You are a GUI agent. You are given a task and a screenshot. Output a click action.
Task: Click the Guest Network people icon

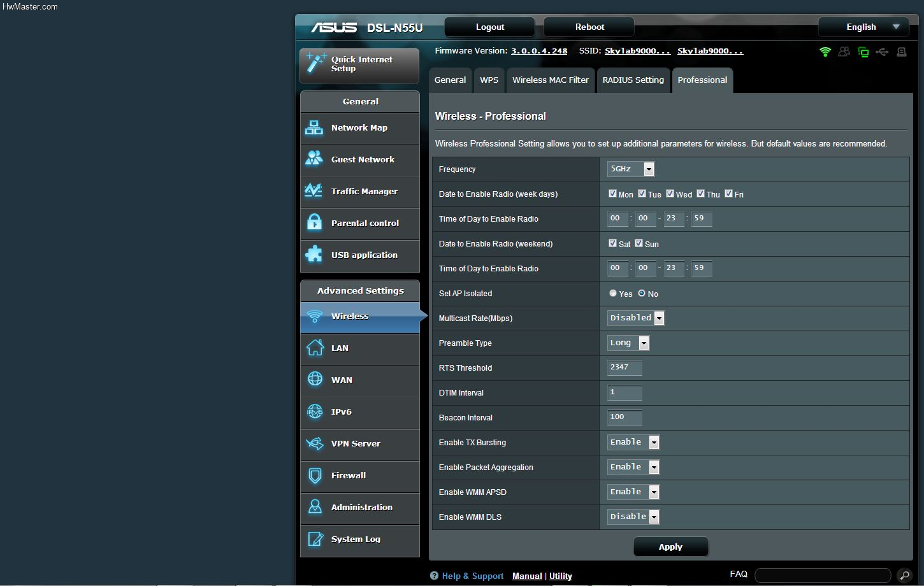pyautogui.click(x=314, y=159)
